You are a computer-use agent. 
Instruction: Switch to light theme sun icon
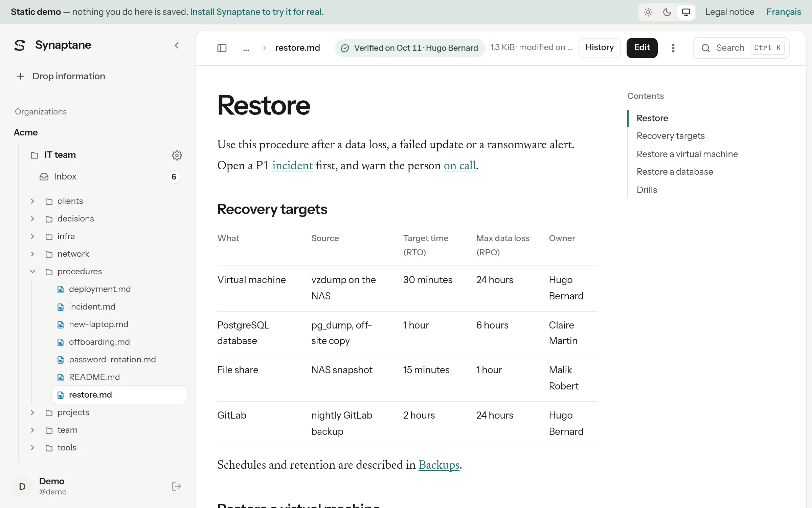click(648, 12)
